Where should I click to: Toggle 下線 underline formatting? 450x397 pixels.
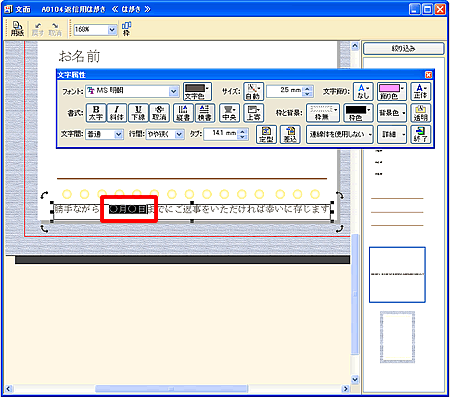click(138, 113)
